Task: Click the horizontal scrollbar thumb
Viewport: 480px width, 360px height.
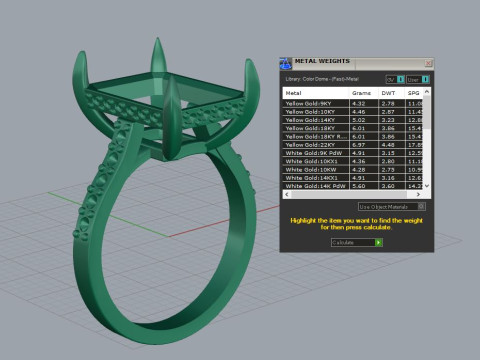Action: 349,194
